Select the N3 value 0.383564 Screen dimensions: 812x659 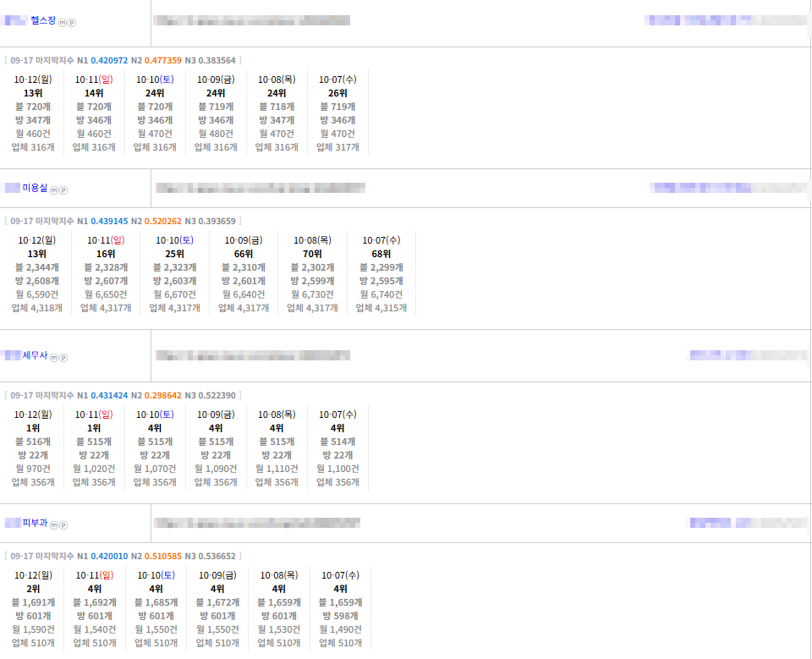click(217, 61)
